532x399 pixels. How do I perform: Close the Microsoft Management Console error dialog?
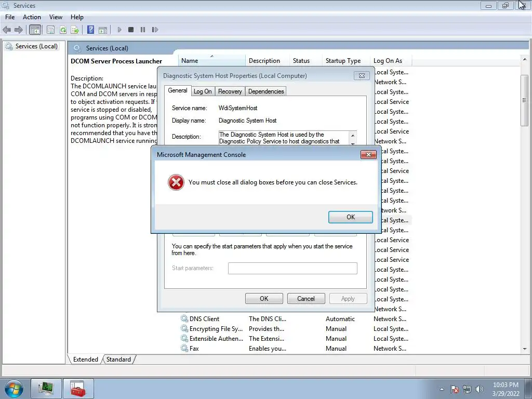(x=368, y=155)
